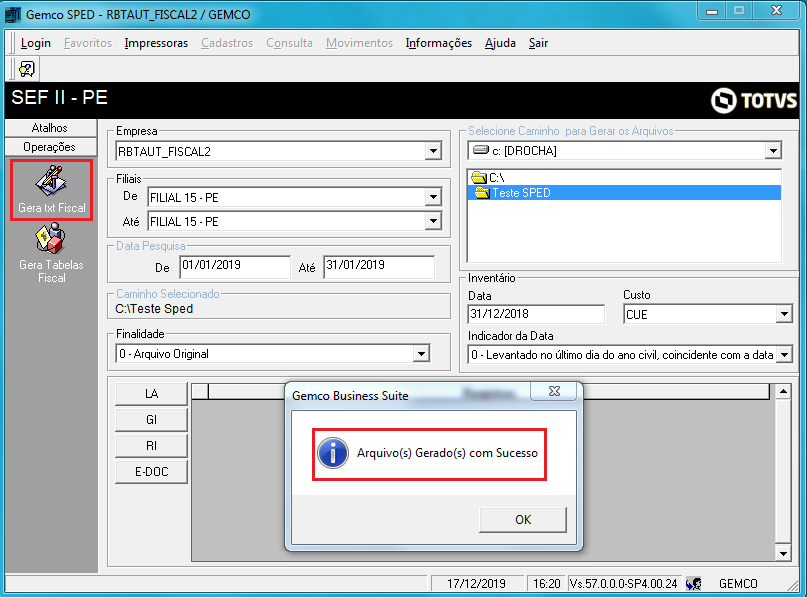This screenshot has width=807, height=598.
Task: Open the Movimentos menu
Action: (359, 43)
